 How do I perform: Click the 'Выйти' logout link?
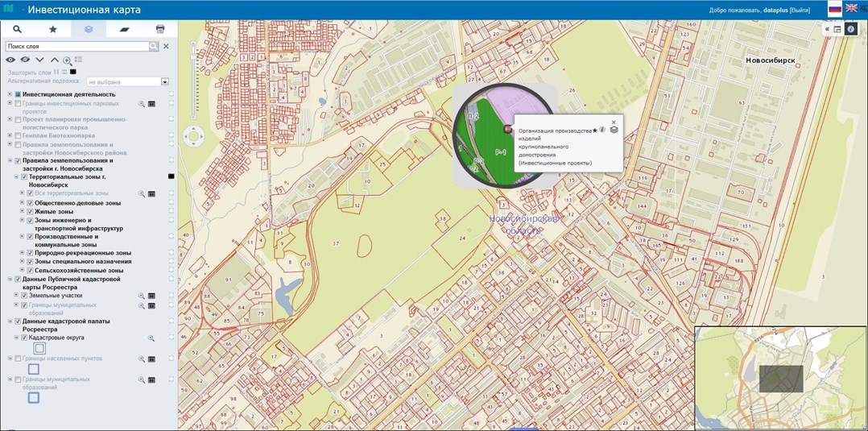(x=799, y=10)
